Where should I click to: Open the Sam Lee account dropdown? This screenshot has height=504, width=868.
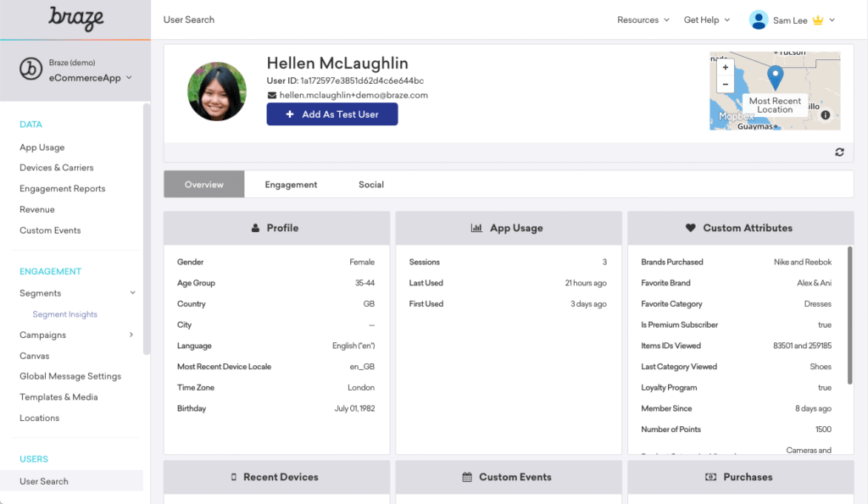792,20
